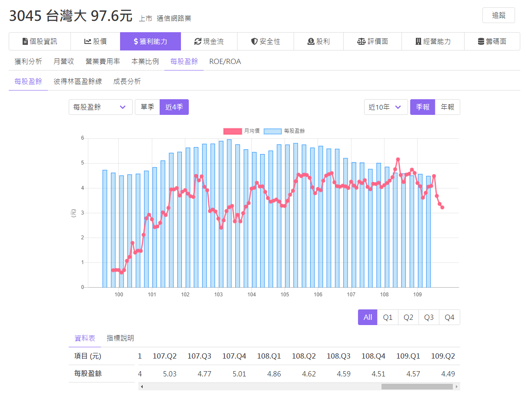Click the 5.03 EPS value
The image size is (532, 406).
point(170,374)
